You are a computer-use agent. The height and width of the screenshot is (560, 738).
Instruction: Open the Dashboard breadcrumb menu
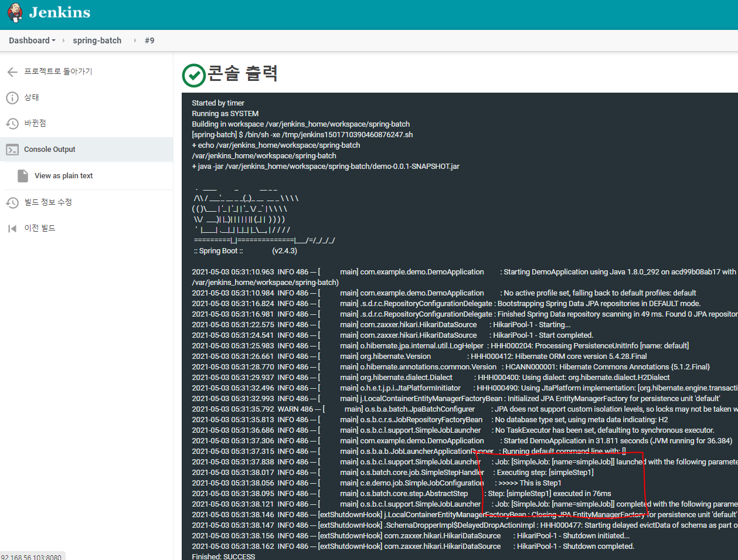pos(28,40)
